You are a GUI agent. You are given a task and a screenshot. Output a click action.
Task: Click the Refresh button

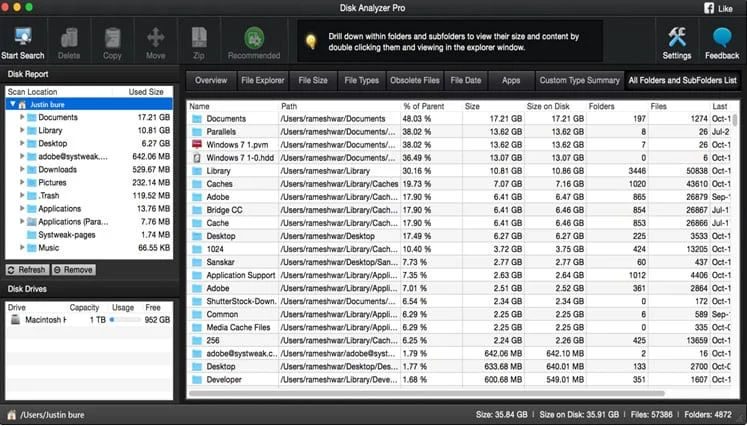click(x=27, y=270)
